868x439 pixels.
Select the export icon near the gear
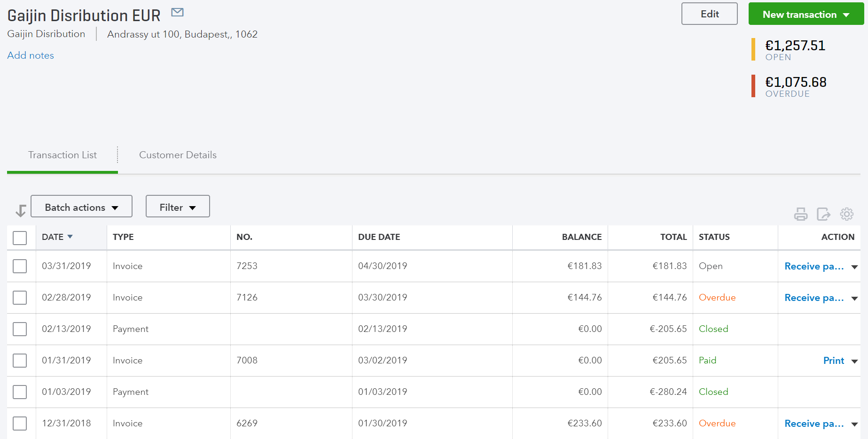[823, 214]
